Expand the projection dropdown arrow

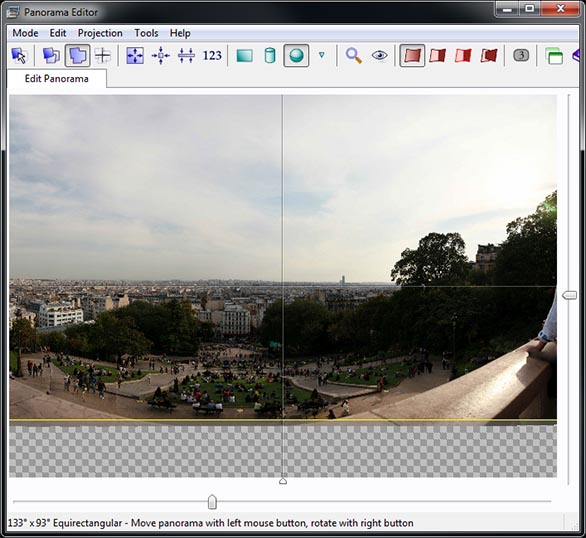(x=321, y=55)
